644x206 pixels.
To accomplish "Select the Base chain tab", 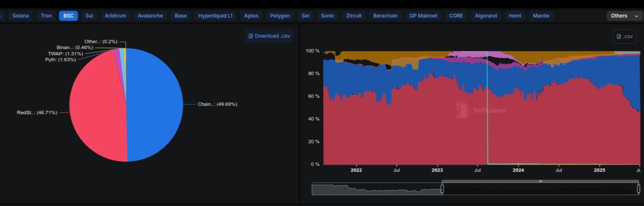I will pyautogui.click(x=180, y=16).
